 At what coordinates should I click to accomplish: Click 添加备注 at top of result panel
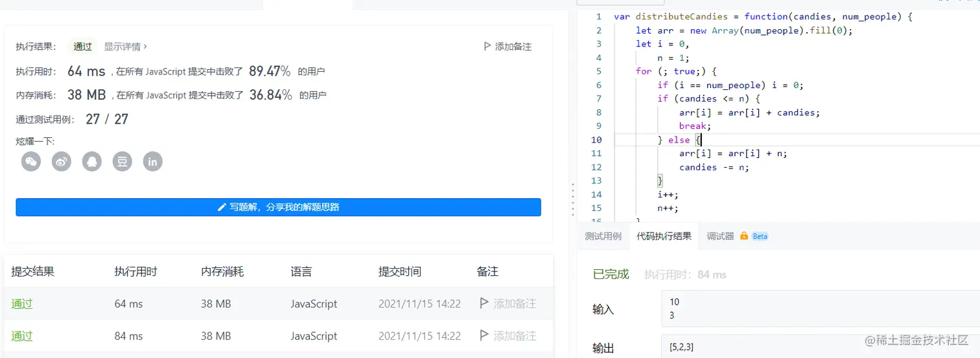click(x=513, y=47)
